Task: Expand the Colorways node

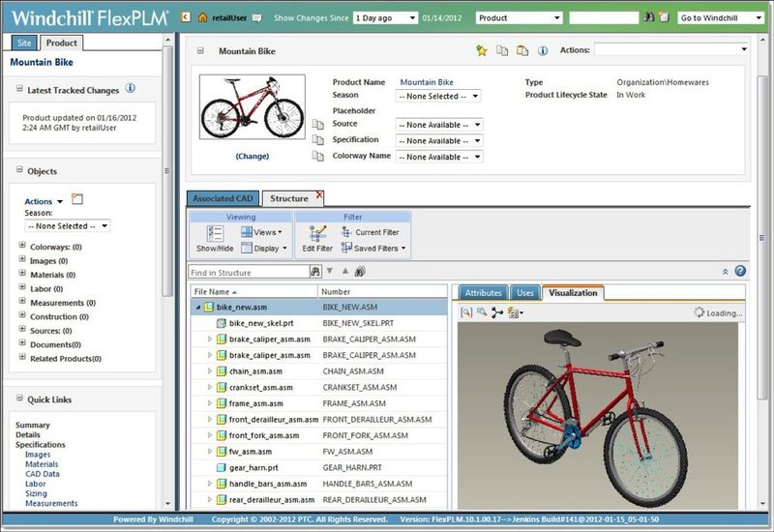Action: tap(22, 245)
